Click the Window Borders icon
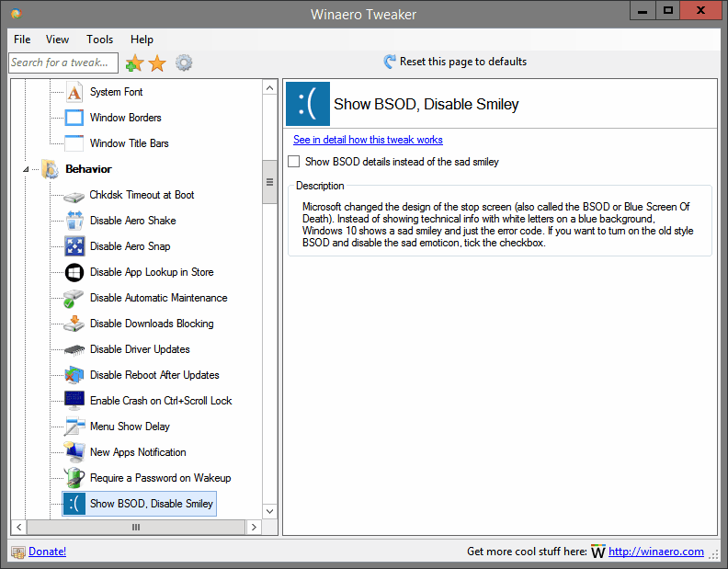The image size is (728, 569). [x=74, y=118]
